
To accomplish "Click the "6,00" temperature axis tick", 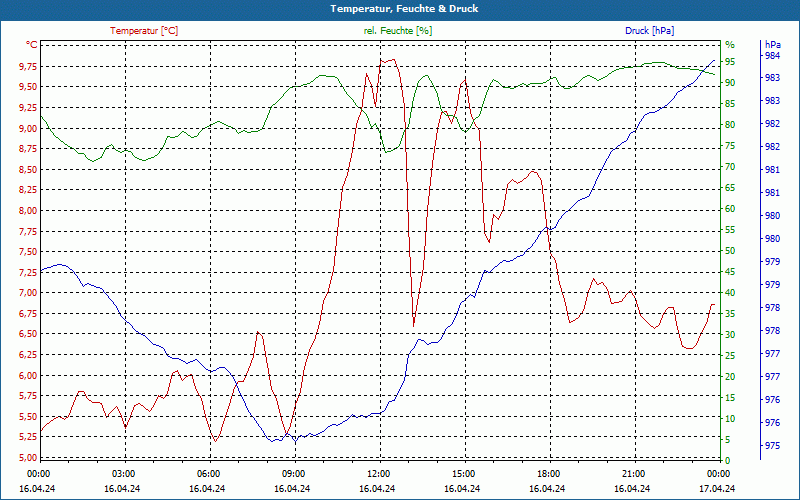I will point(29,375).
